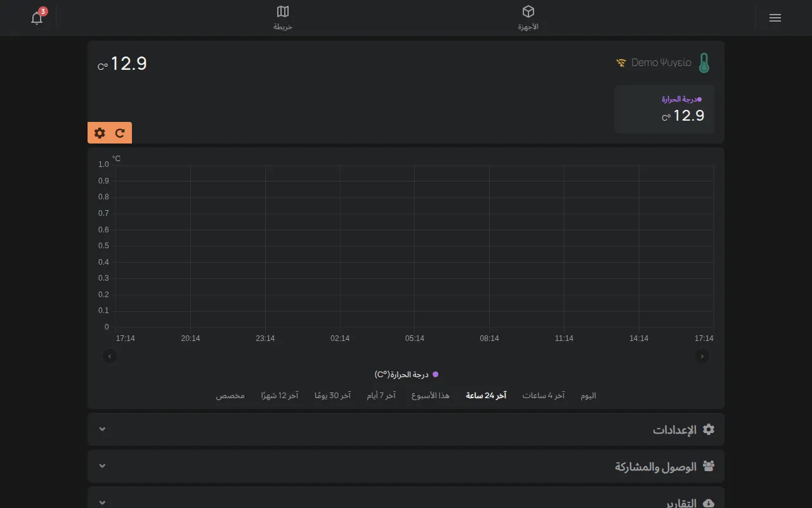The width and height of the screenshot is (812, 508).
Task: Select the آخر 24 ساعة time range
Action: tap(486, 396)
